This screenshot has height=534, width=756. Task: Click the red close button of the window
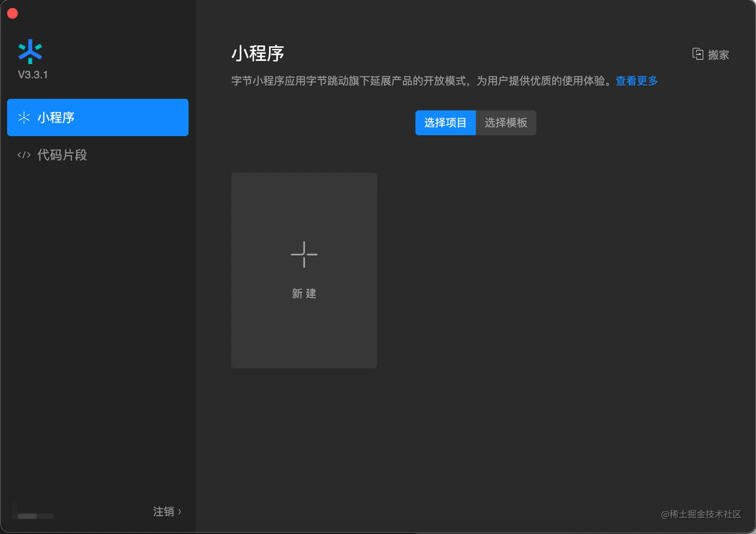click(x=12, y=13)
